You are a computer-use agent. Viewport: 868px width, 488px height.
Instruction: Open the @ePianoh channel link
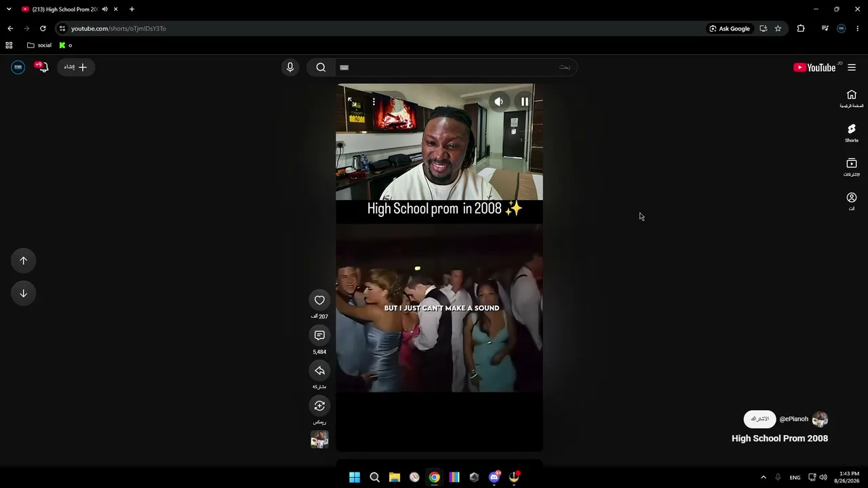click(x=793, y=419)
